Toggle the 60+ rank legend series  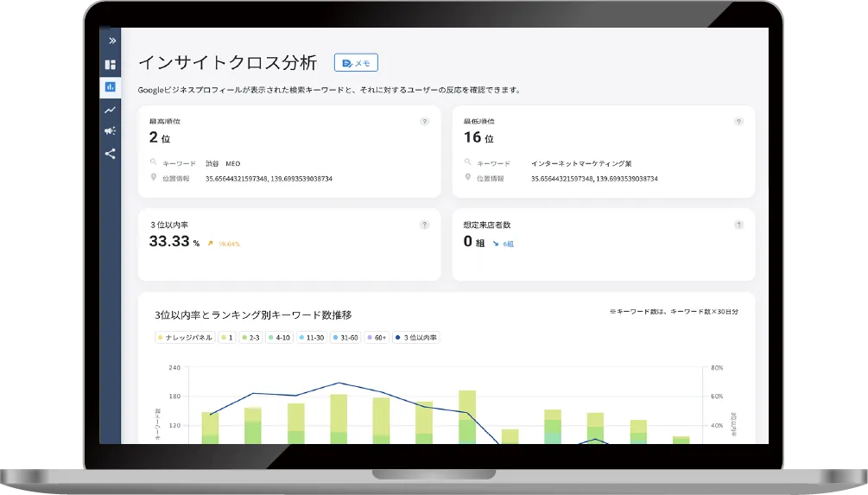(x=377, y=337)
